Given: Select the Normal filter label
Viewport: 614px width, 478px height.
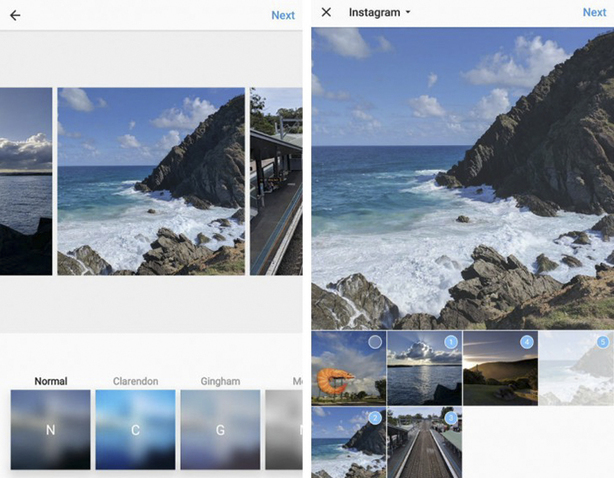Looking at the screenshot, I should (51, 381).
